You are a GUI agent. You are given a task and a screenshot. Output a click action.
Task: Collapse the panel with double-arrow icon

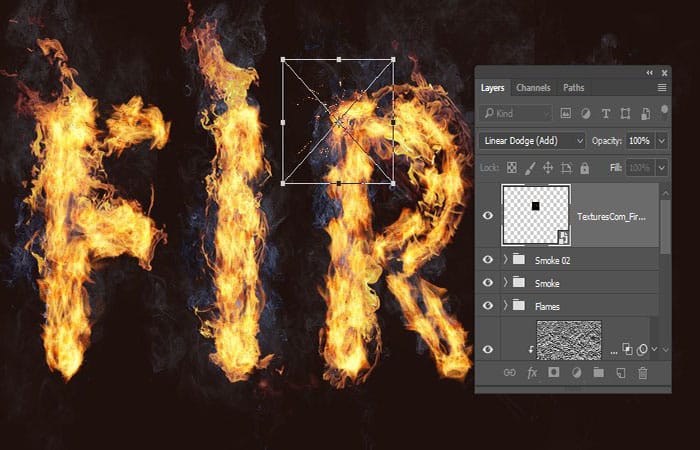coord(650,73)
